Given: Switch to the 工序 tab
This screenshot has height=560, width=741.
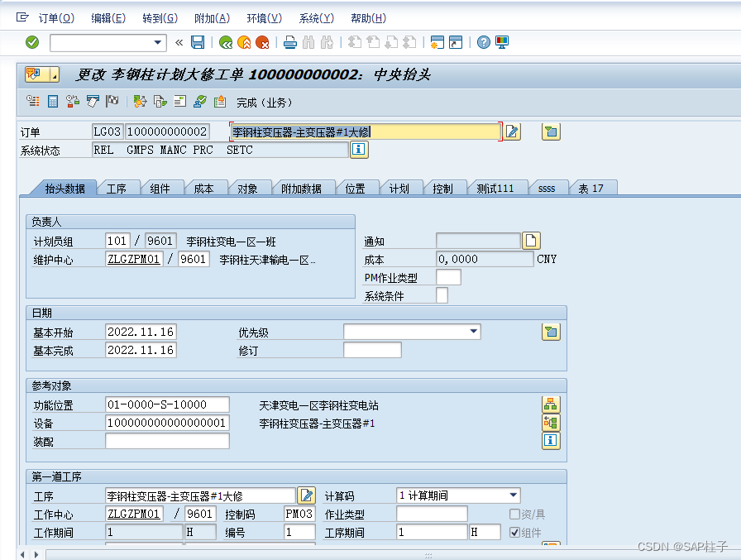Looking at the screenshot, I should 118,188.
